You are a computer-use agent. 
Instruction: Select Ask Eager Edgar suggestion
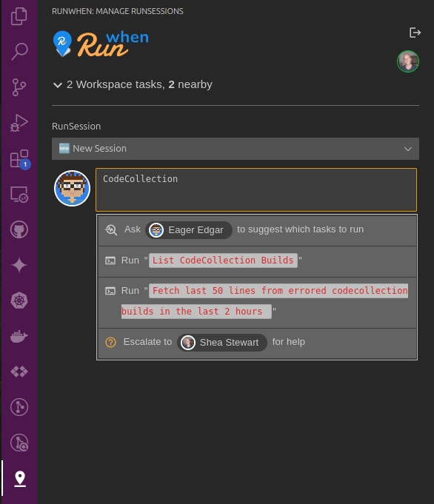(257, 230)
